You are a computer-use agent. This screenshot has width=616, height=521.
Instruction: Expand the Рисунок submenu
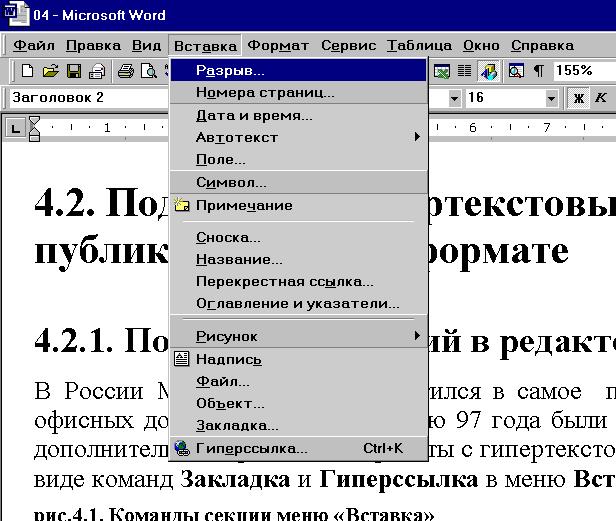point(299,336)
